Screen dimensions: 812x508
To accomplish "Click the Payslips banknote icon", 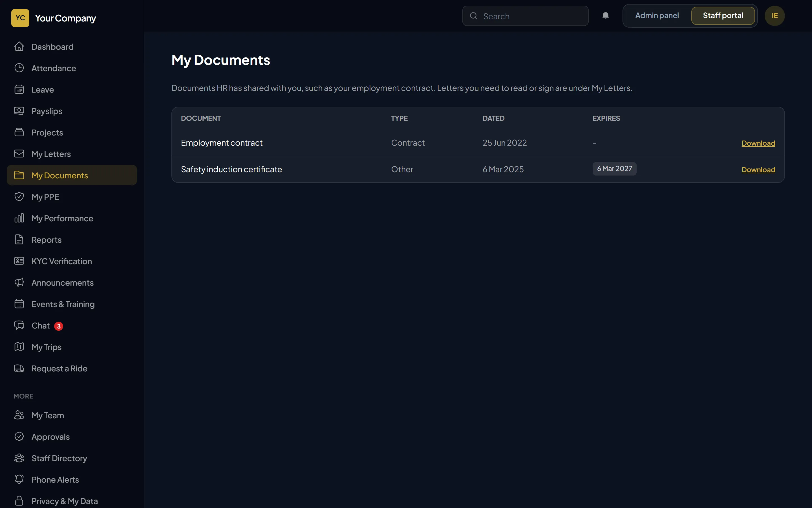I will (x=19, y=111).
